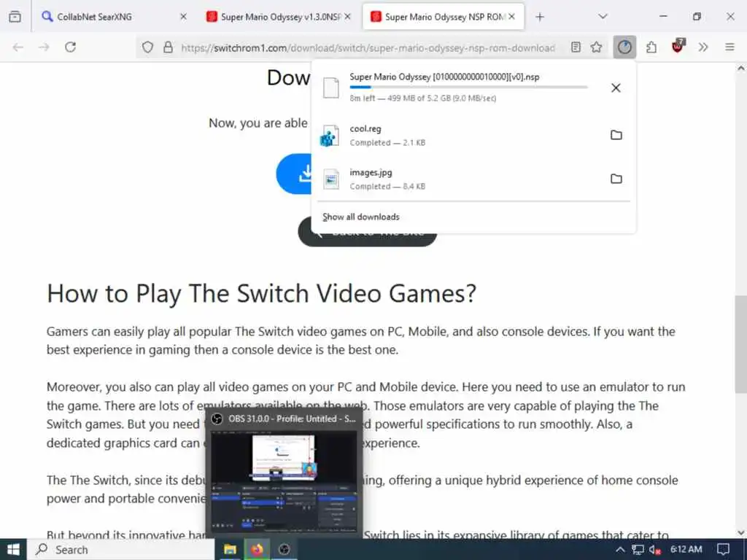The image size is (747, 560).
Task: Open the notification center icon
Action: [723, 550]
